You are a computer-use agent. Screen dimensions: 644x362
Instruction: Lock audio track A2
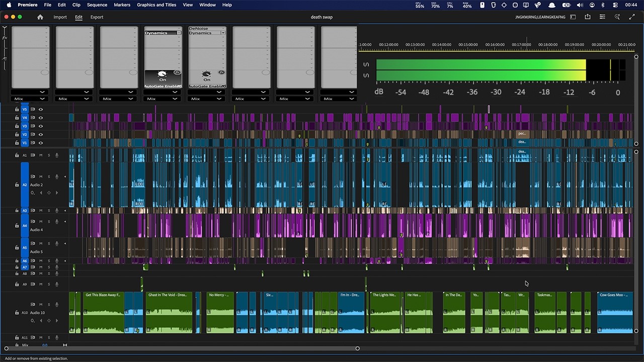[x=17, y=185]
